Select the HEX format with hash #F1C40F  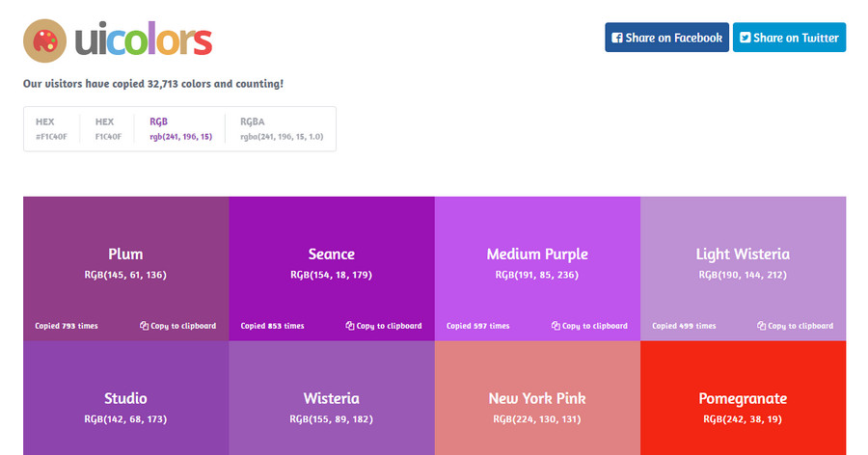point(52,129)
